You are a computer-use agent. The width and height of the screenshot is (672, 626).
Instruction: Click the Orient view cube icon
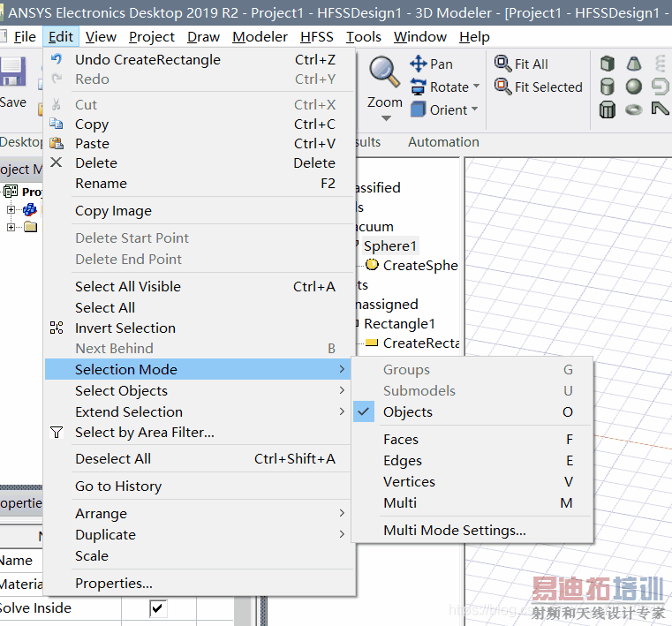pyautogui.click(x=418, y=109)
